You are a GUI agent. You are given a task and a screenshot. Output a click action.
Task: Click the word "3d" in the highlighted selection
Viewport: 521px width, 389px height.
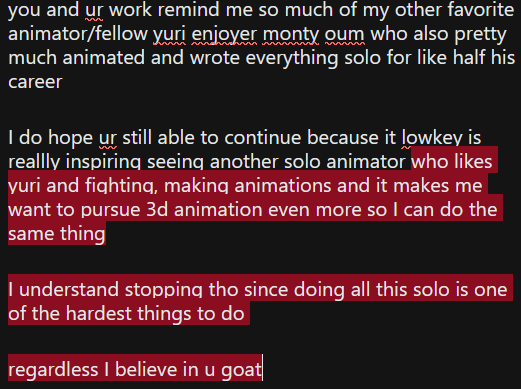pyautogui.click(x=157, y=210)
